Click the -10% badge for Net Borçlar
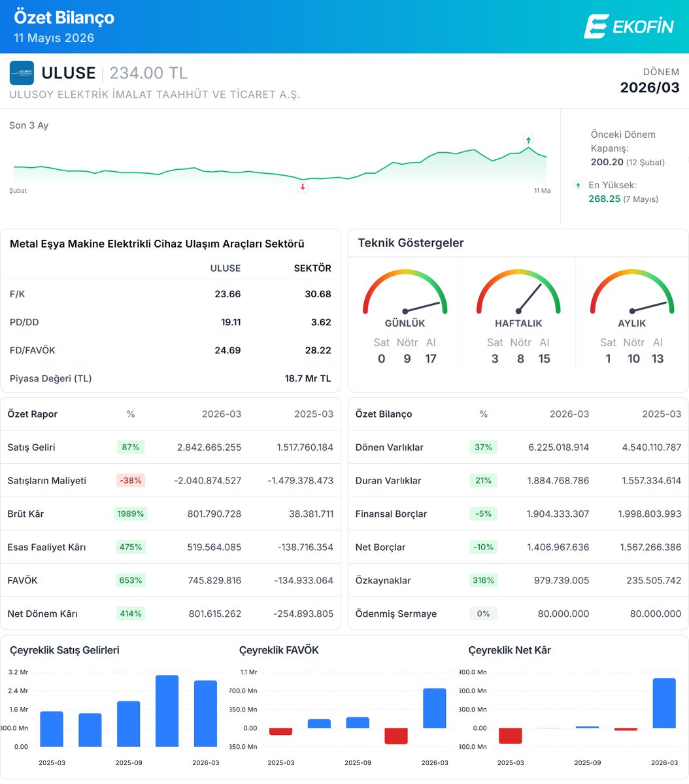Image resolution: width=689 pixels, height=784 pixels. coord(484,547)
